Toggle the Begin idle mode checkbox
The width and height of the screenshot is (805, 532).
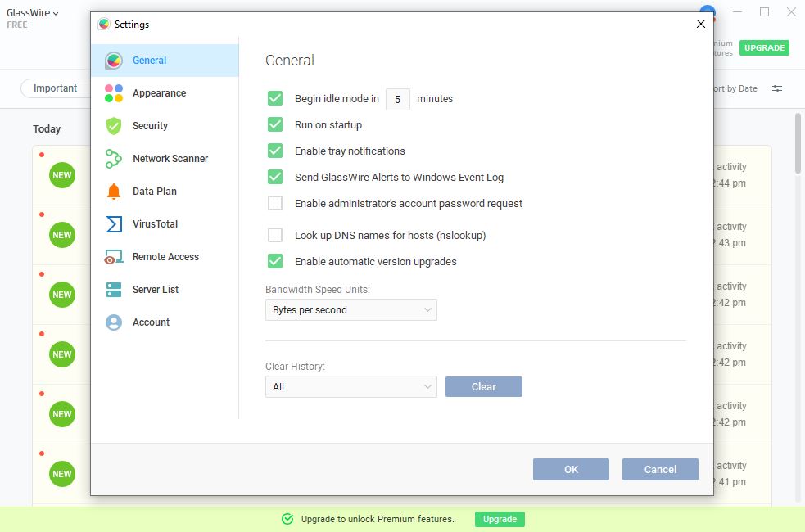click(x=275, y=98)
